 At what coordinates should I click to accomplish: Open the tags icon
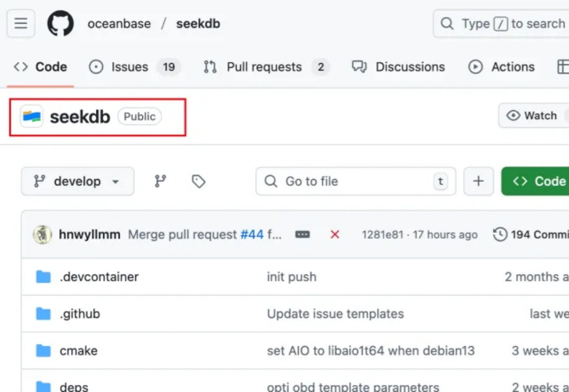tap(198, 181)
